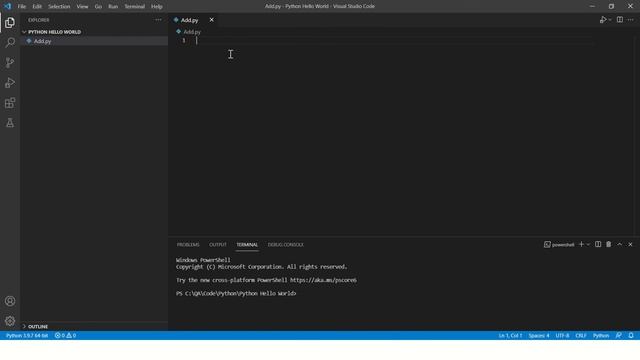Open the Extensions view
640x360 pixels.
[10, 103]
